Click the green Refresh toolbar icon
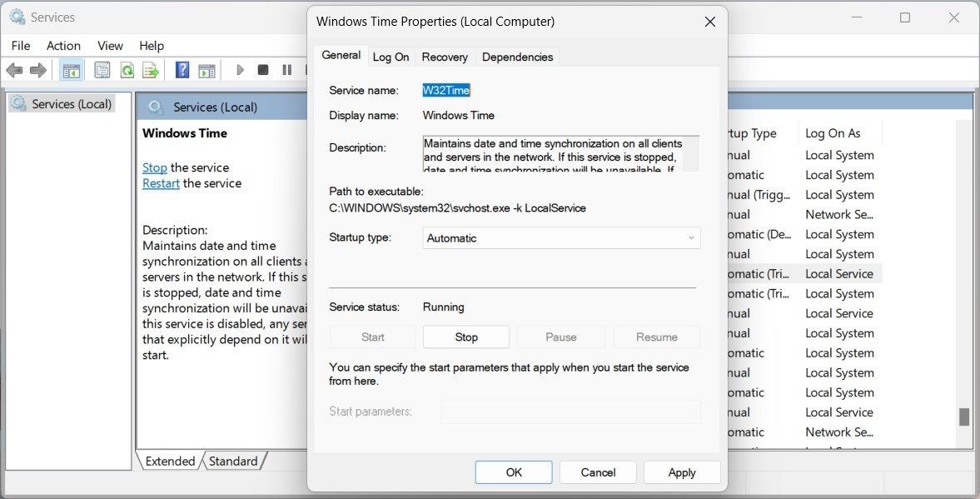 click(x=127, y=70)
